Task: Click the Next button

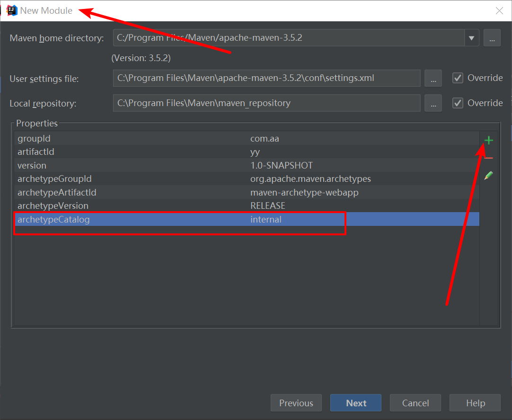Action: coord(356,402)
